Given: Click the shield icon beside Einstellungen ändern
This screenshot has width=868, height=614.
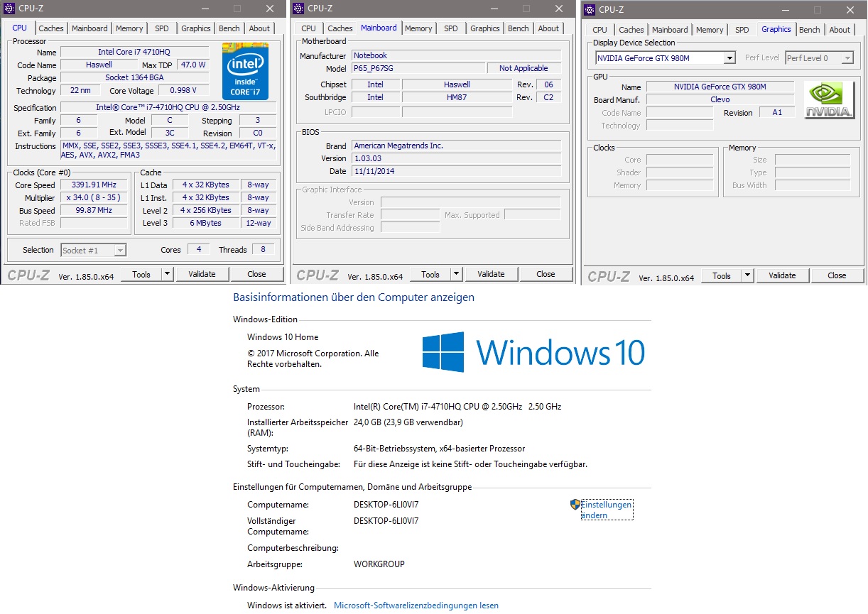Looking at the screenshot, I should coord(575,505).
